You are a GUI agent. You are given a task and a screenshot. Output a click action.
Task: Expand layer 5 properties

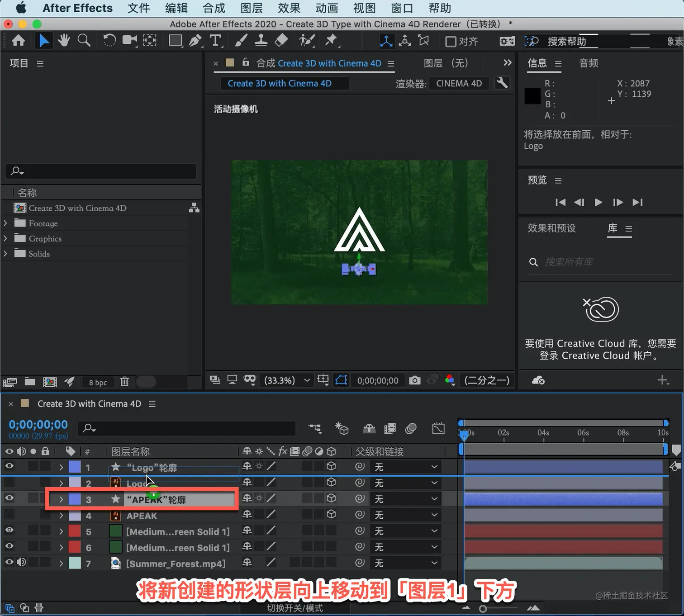tap(61, 531)
